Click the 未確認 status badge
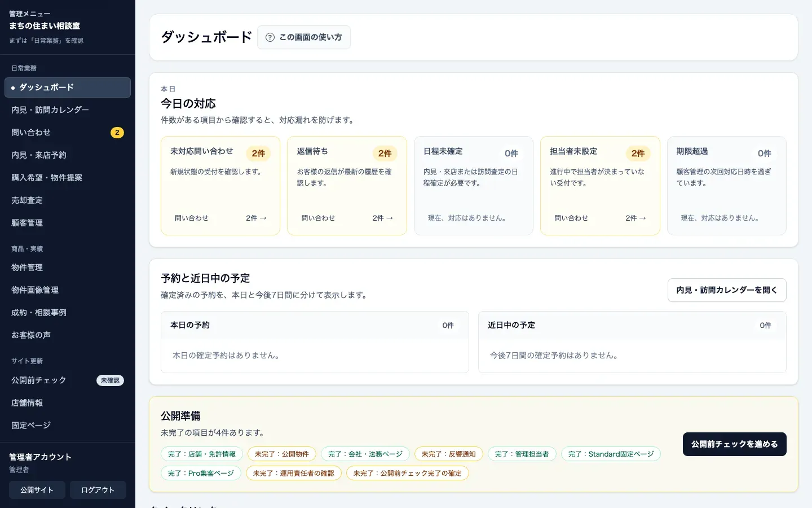Screen dimensions: 812x508 tap(110, 380)
